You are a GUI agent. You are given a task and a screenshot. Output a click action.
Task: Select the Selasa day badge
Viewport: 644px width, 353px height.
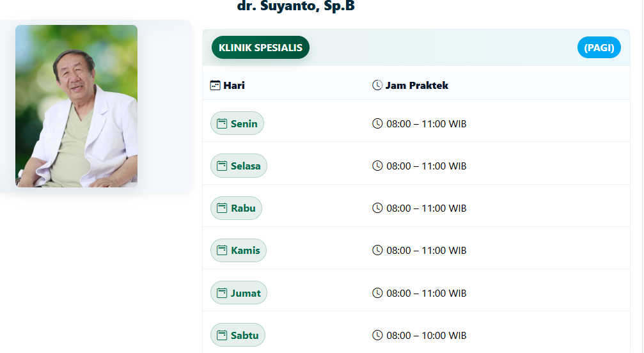click(x=239, y=166)
